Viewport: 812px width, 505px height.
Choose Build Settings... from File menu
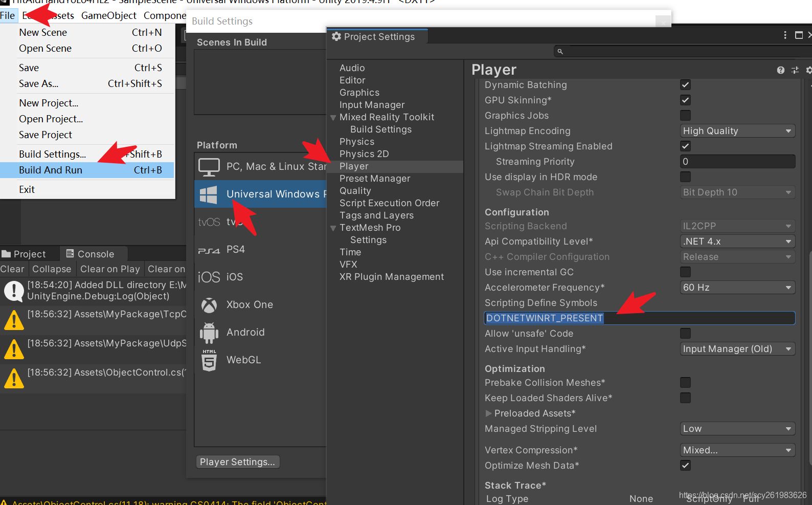tap(87, 154)
